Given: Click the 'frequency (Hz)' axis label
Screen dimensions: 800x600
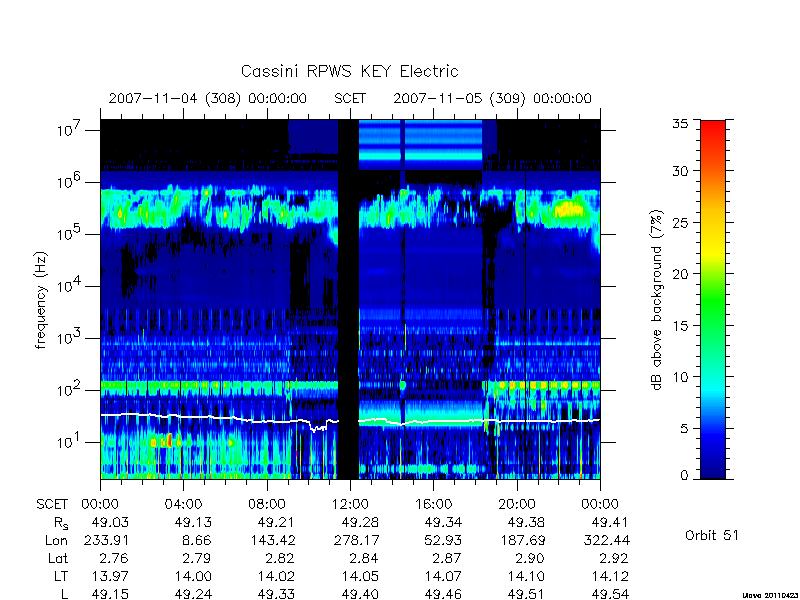Looking at the screenshot, I should 41,300.
